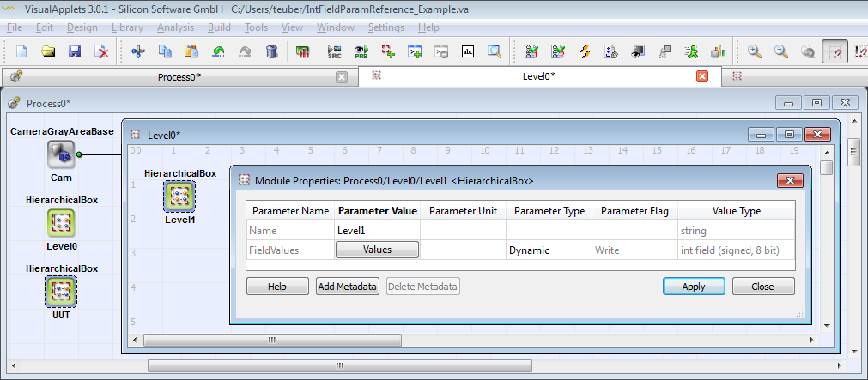Toggle the magnet snap-to-grid button

coord(835,51)
